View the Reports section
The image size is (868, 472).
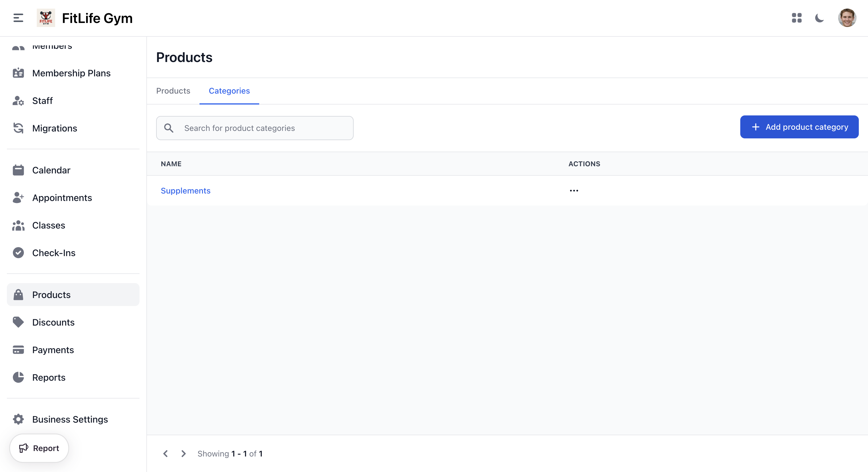49,377
